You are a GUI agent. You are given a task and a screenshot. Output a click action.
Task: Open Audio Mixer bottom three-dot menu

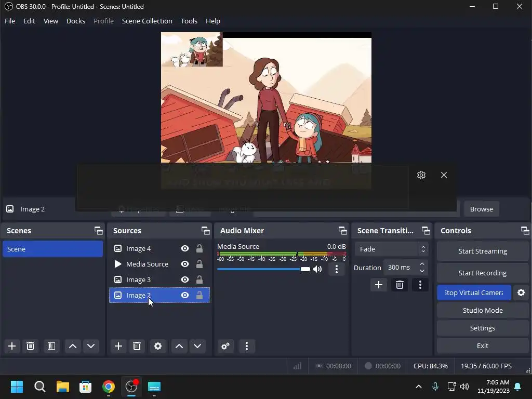[x=247, y=346]
